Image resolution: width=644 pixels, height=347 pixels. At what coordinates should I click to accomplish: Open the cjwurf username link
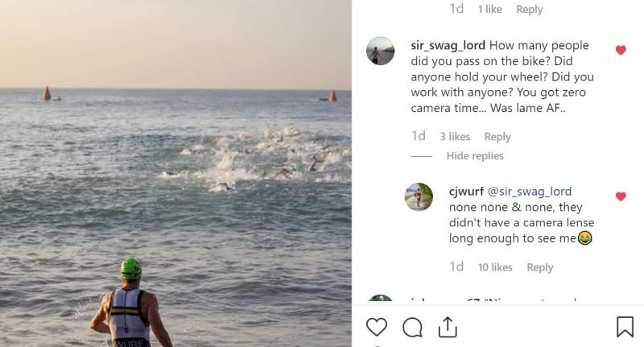tap(466, 192)
